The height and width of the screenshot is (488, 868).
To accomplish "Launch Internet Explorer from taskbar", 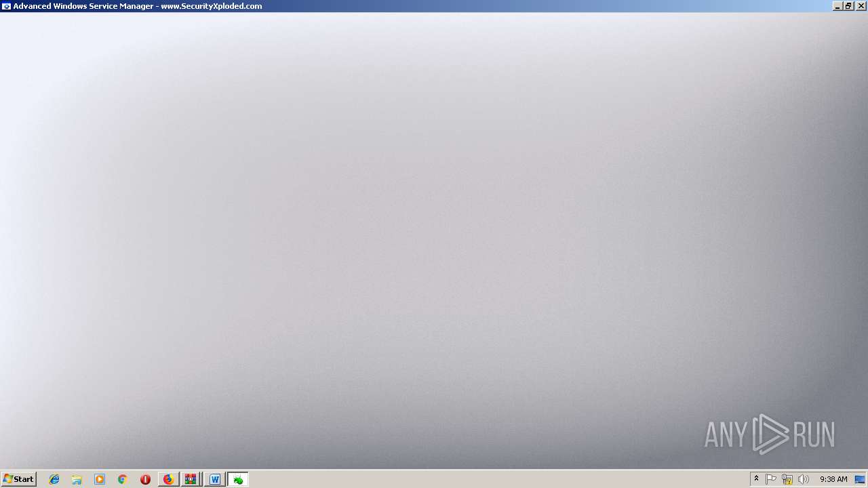I will click(x=54, y=479).
